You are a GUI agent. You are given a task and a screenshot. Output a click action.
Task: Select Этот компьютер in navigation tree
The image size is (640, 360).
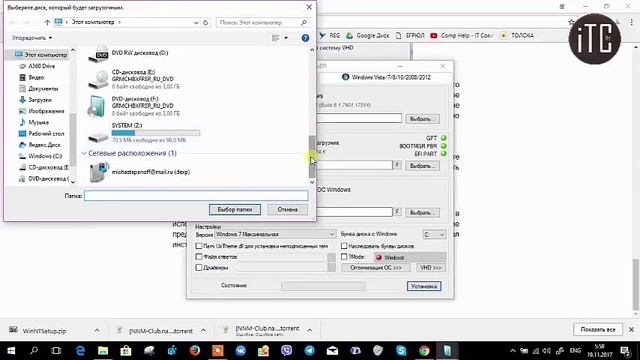click(41, 55)
